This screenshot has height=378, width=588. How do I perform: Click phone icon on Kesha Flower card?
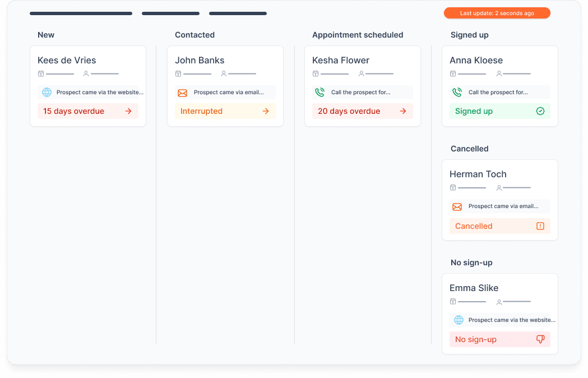pos(320,93)
